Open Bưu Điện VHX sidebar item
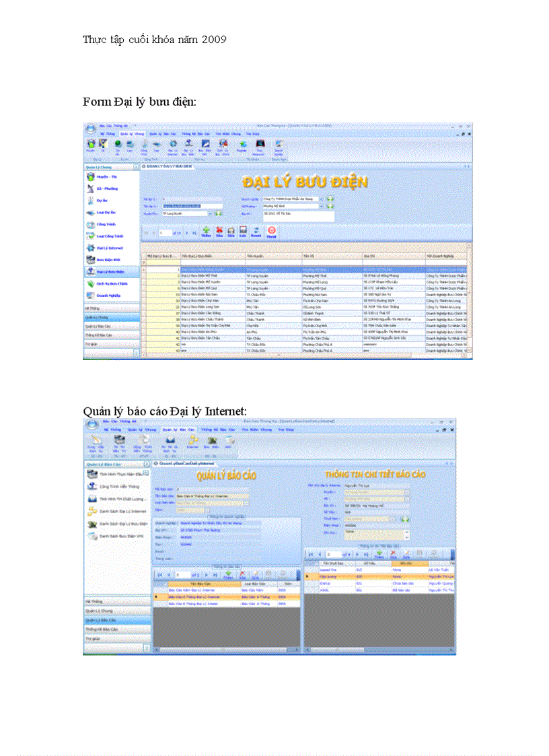Screen dimensions: 549x756 pos(106,260)
